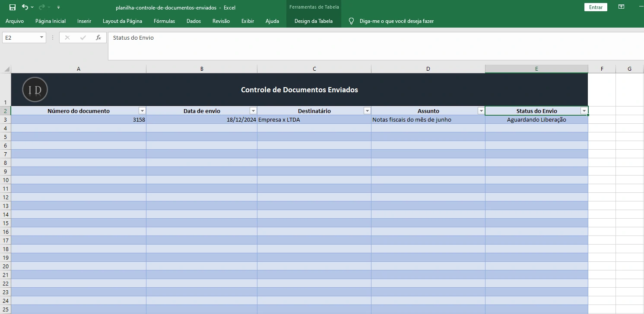Screen dimensions: 644x314
Task: Open Ribbon Display Options
Action: tap(621, 7)
